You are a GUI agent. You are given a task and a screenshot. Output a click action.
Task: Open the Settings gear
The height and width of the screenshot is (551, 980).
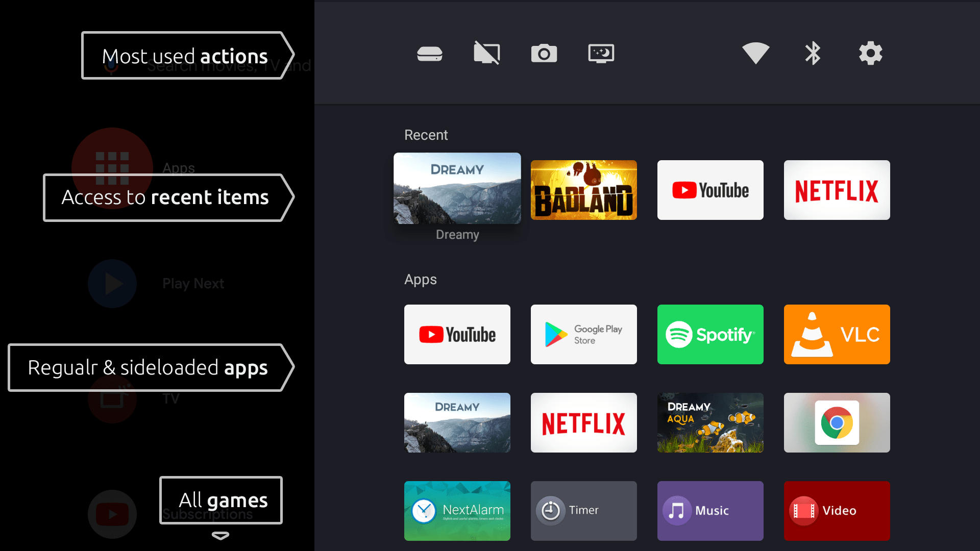(x=870, y=53)
